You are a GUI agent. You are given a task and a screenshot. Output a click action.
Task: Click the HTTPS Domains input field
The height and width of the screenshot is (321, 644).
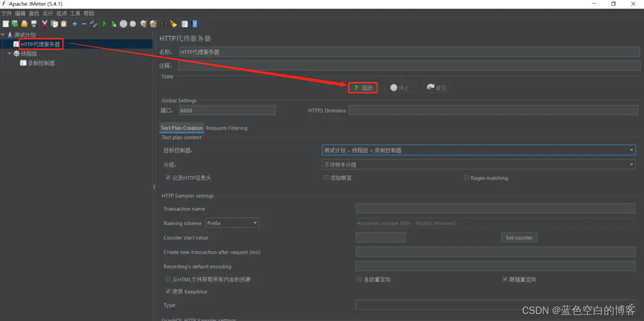click(494, 110)
